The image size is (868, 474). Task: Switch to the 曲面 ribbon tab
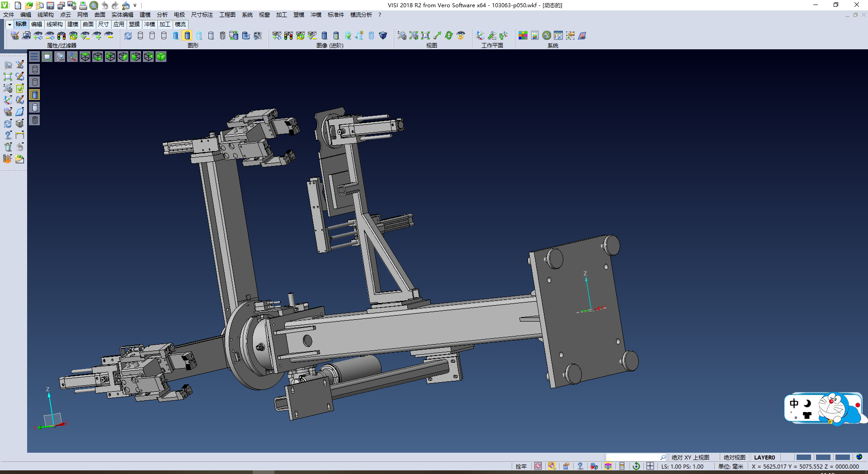88,24
